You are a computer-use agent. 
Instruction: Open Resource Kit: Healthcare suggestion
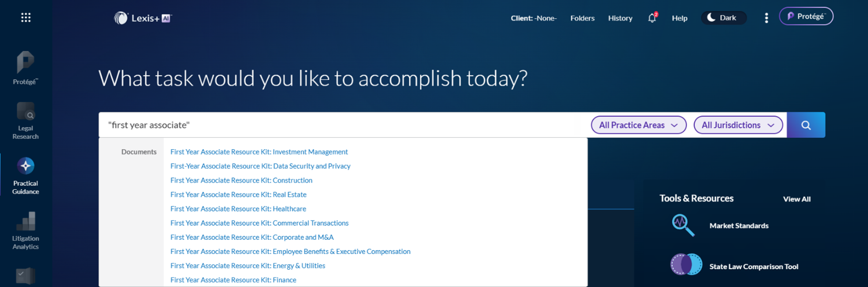(x=238, y=209)
